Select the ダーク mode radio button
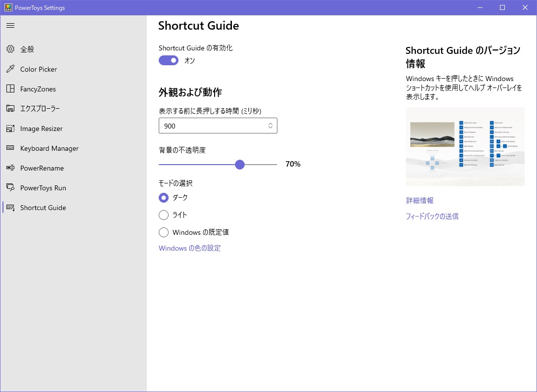The width and height of the screenshot is (537, 392). coord(164,198)
